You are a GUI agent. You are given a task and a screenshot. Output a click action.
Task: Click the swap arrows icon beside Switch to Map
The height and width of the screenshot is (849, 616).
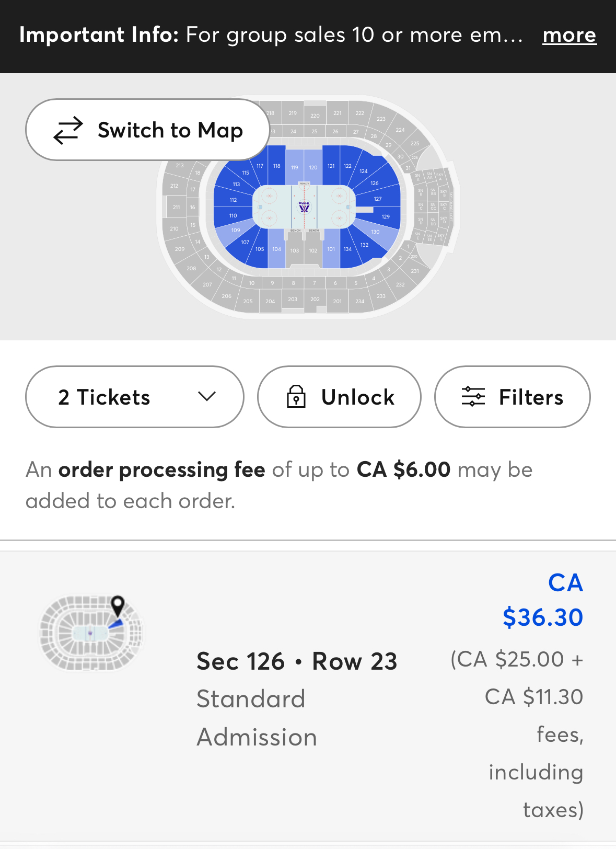(x=68, y=130)
